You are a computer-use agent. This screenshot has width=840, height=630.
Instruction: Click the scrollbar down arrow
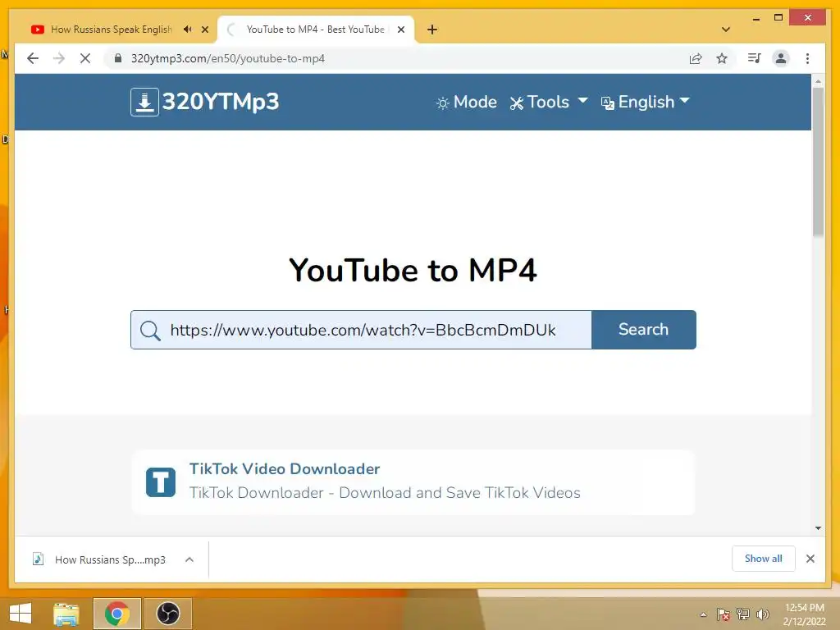tap(818, 528)
